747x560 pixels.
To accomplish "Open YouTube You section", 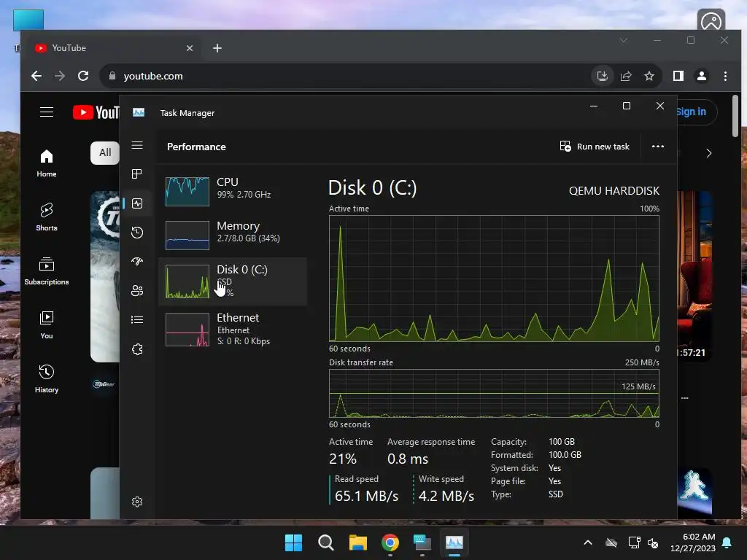I will click(47, 325).
